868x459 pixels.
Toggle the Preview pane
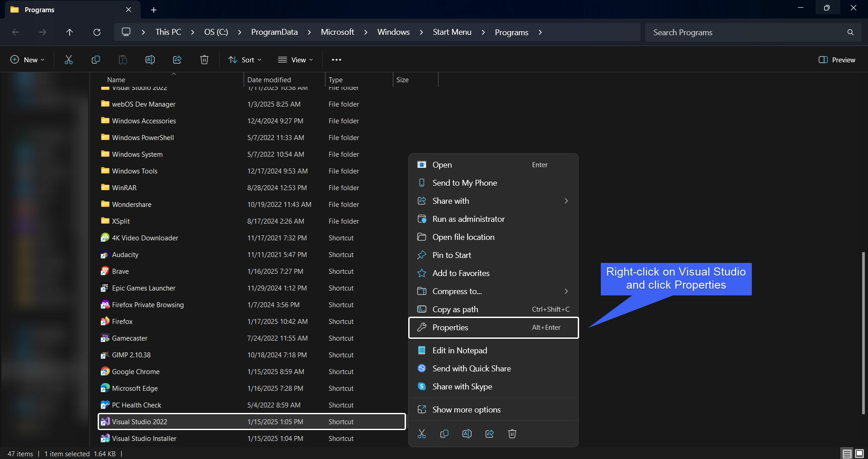837,60
